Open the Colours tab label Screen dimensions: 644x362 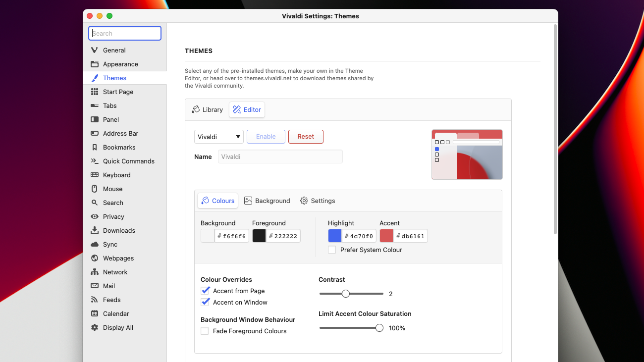(223, 201)
